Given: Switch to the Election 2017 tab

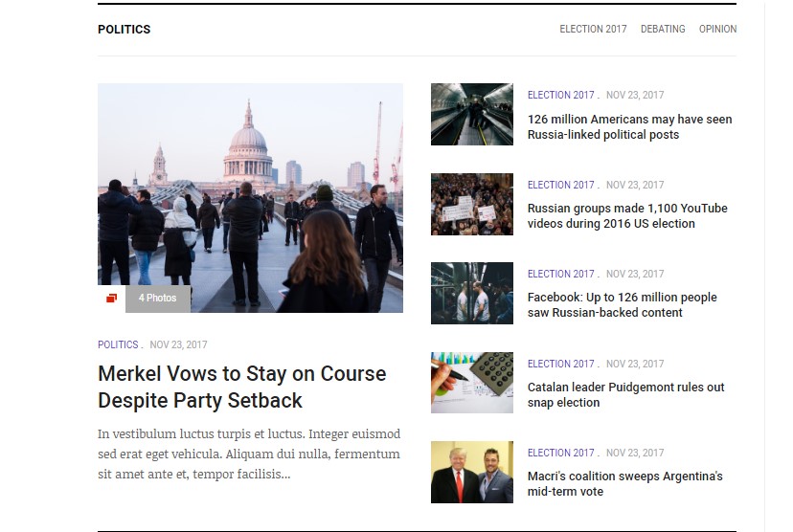Looking at the screenshot, I should [x=593, y=30].
